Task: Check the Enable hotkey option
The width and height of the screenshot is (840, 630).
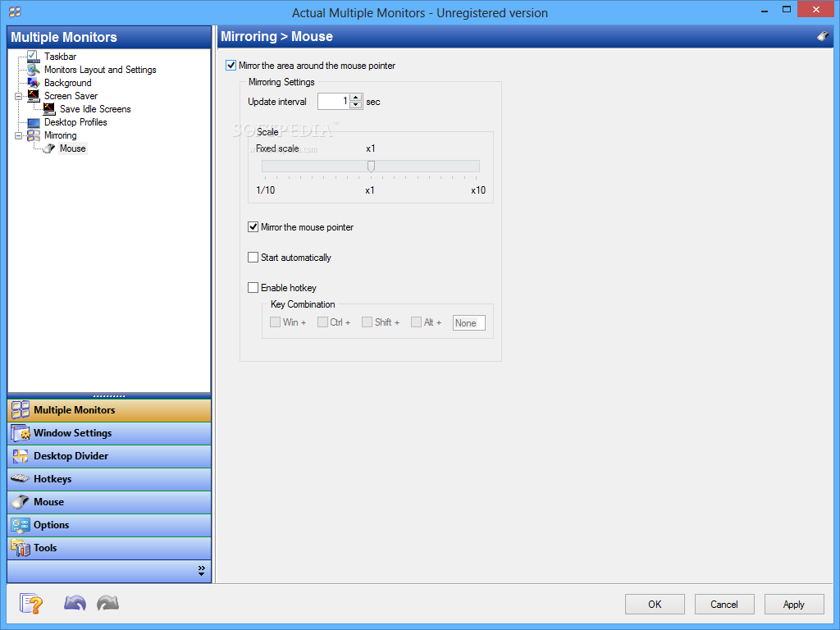Action: point(253,288)
